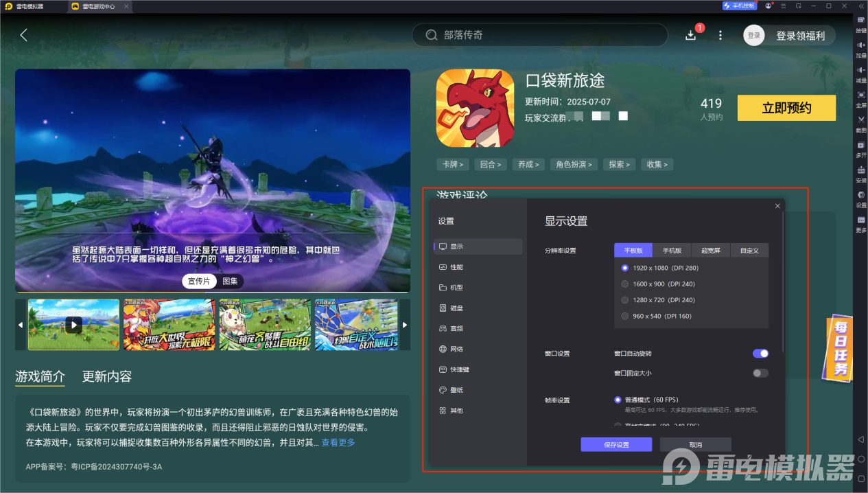This screenshot has width=868, height=493.
Task: Go back with the top-left arrow
Action: tap(24, 35)
